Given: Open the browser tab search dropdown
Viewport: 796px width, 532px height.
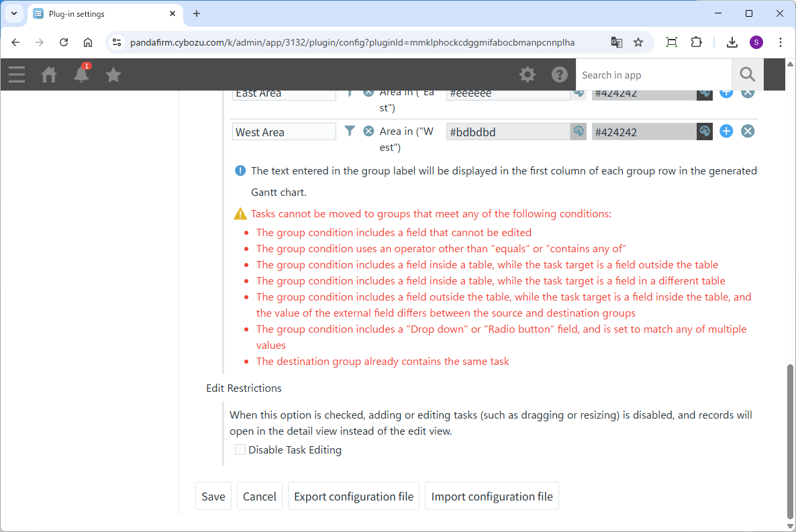Looking at the screenshot, I should (x=14, y=13).
